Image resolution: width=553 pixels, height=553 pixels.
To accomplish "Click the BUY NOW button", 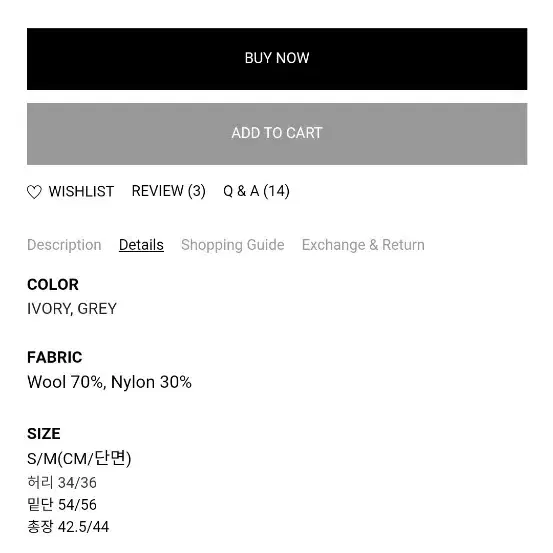I will point(277,59).
